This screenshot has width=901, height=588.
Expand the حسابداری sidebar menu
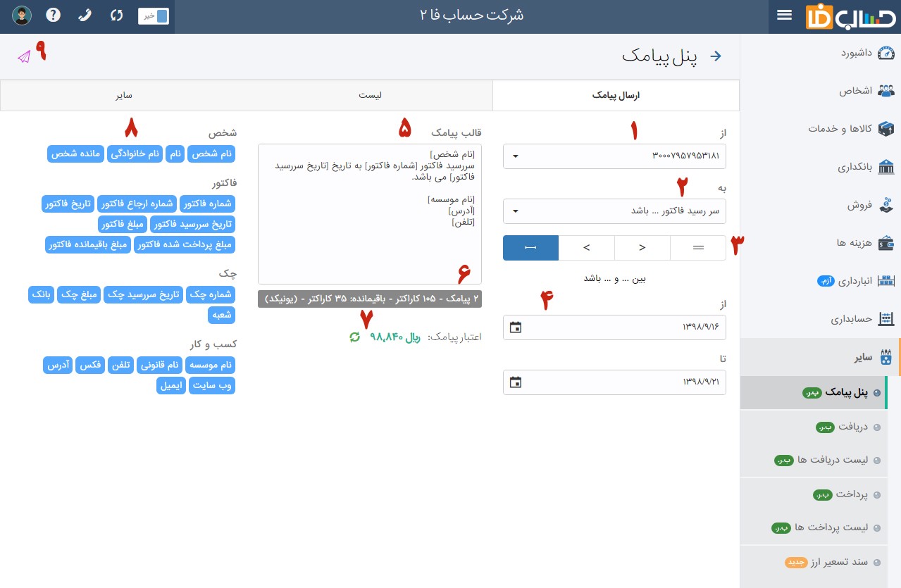[x=820, y=319]
